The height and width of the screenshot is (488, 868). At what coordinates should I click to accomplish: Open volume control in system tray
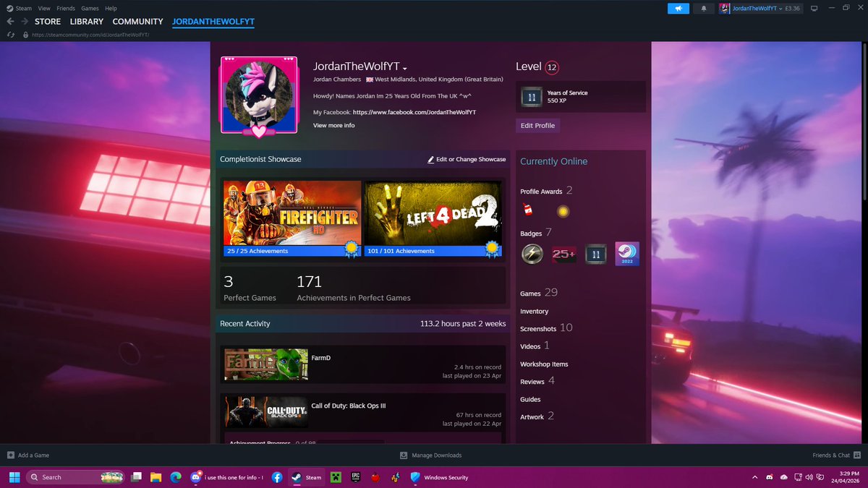[809, 477]
